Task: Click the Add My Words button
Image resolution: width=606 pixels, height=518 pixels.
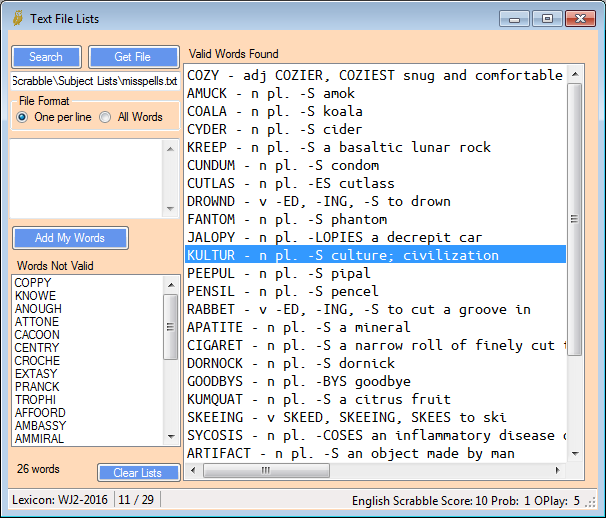Action: tap(70, 238)
